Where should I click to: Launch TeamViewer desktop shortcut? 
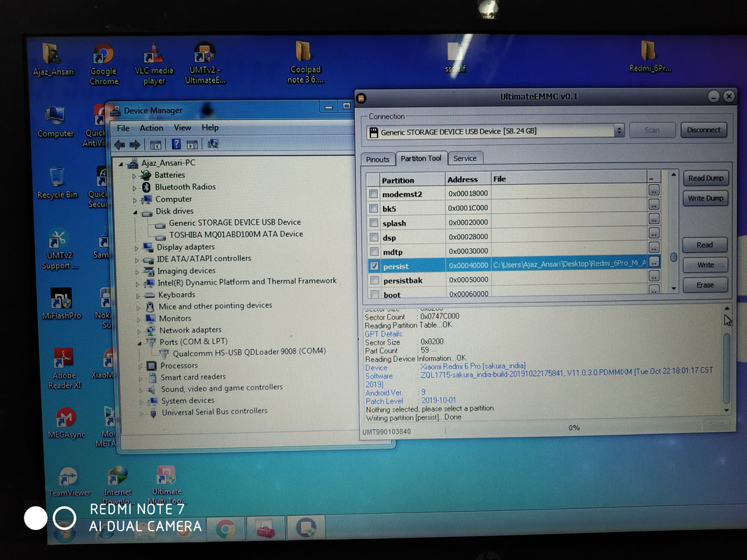[x=69, y=482]
